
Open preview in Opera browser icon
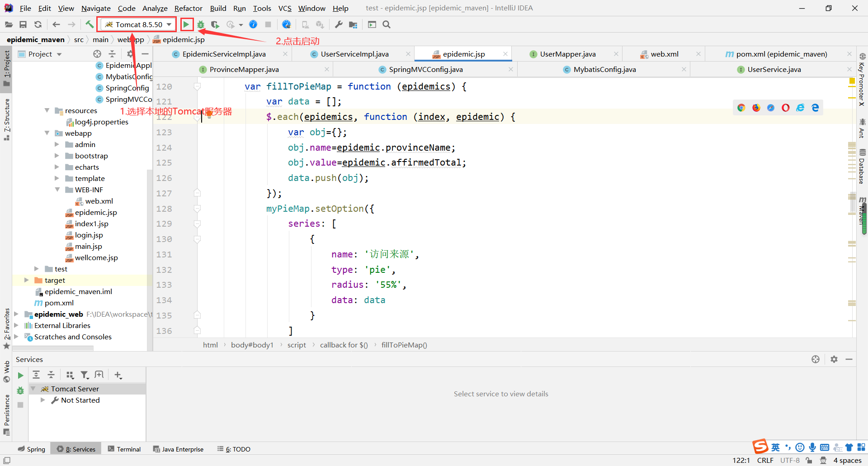pos(786,108)
